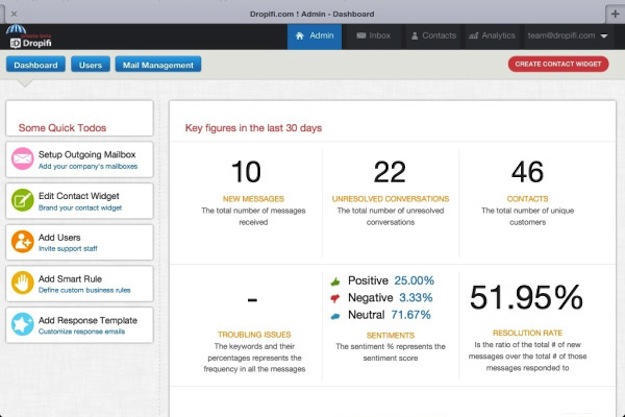The image size is (625, 417).
Task: Open the Add Smart Rule todo
Action: pyautogui.click(x=79, y=284)
